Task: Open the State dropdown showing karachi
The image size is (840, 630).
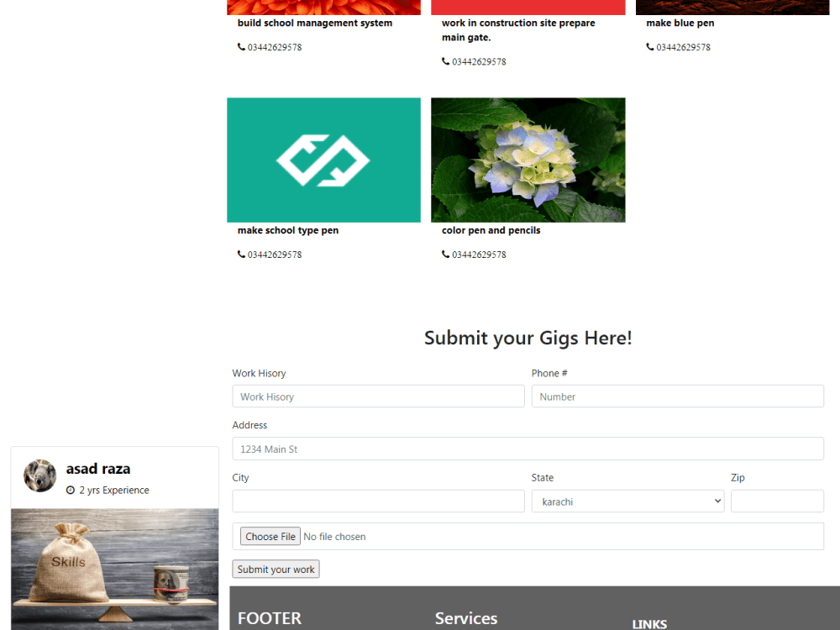Action: pos(627,501)
